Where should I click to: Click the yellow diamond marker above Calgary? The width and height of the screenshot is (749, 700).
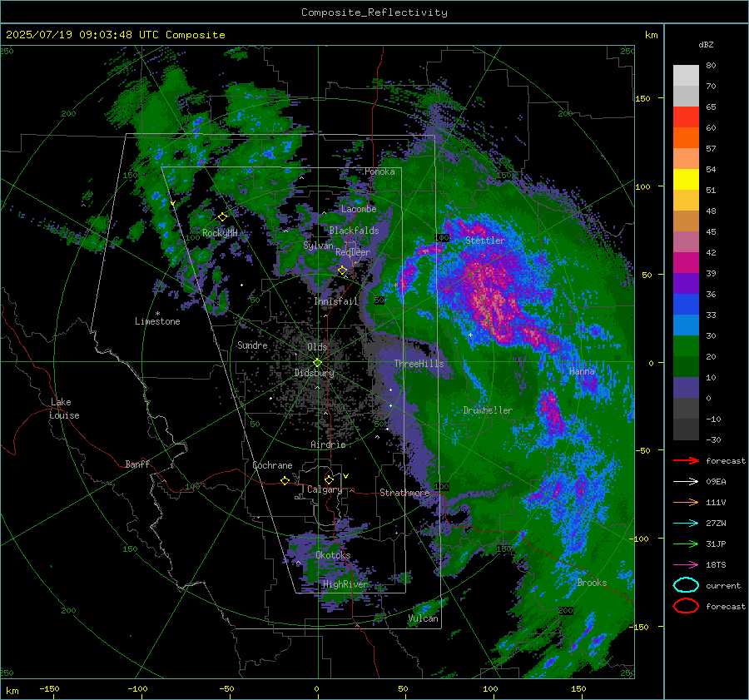tap(329, 479)
